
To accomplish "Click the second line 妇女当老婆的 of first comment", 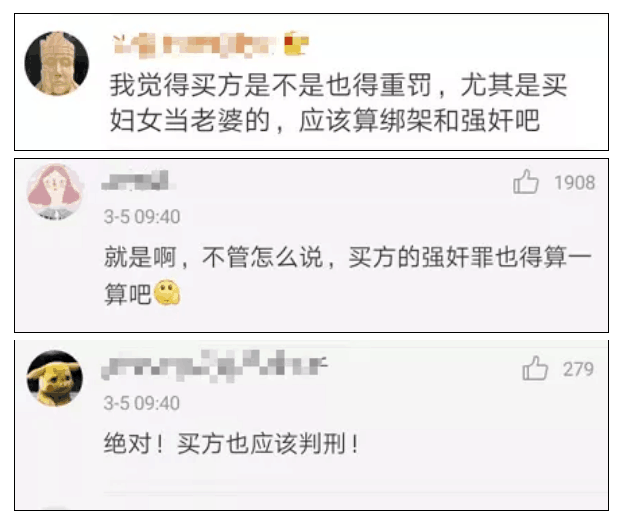I will [190, 120].
